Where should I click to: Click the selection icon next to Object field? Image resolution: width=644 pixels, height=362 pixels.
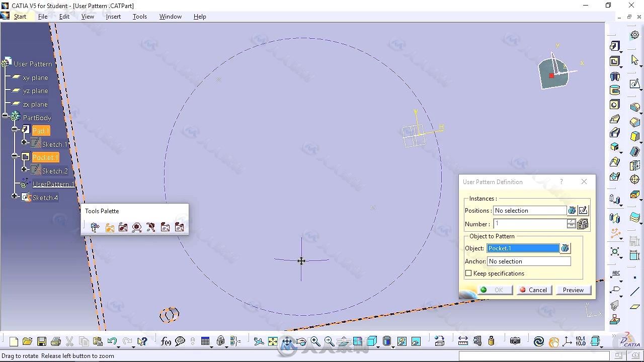(x=565, y=248)
